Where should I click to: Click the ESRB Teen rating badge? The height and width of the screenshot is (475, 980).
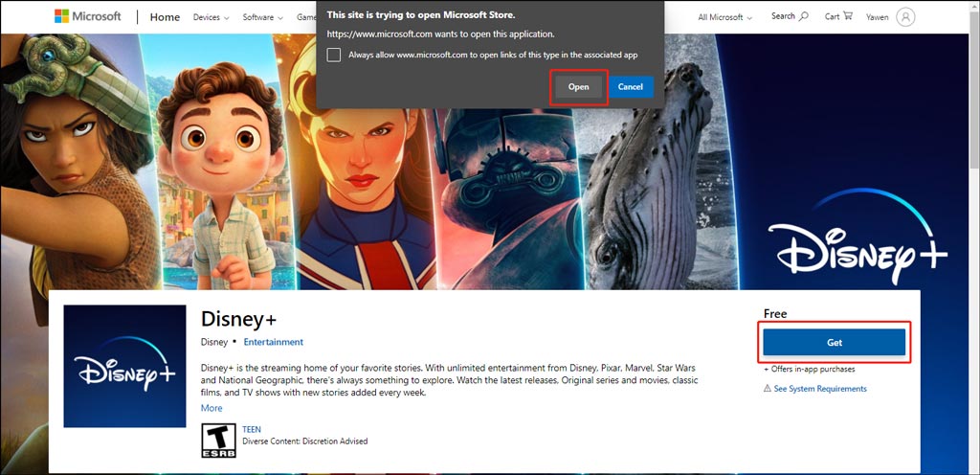[216, 440]
